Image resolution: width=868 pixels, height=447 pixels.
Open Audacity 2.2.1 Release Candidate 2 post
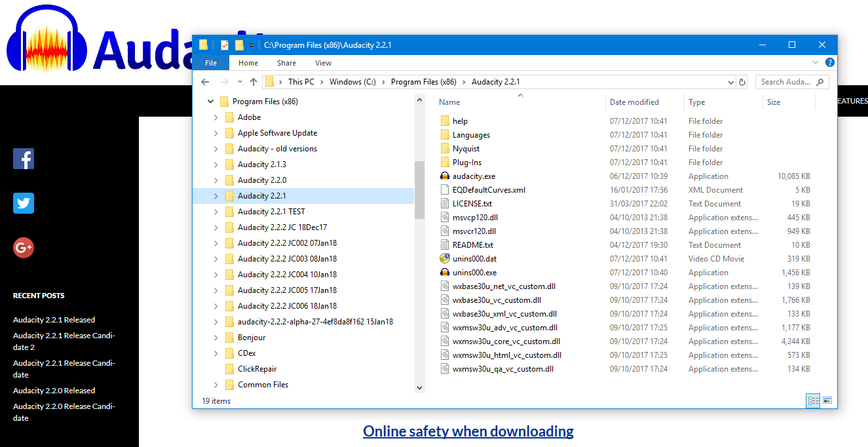64,341
